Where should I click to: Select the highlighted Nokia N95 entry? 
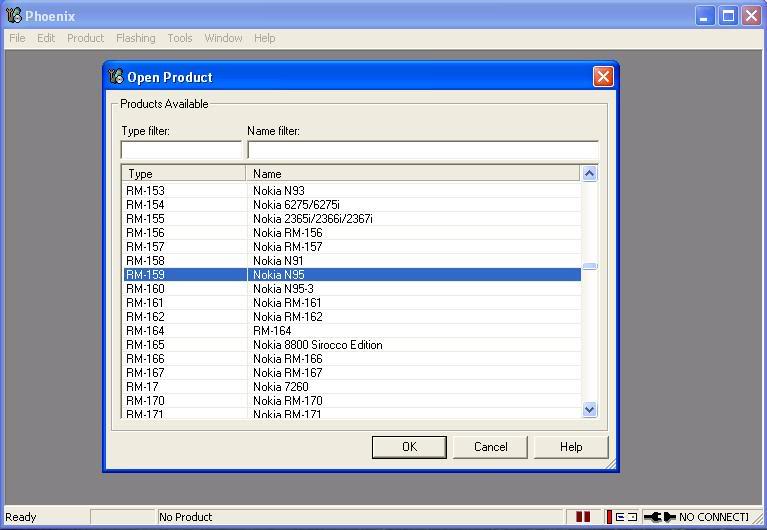pyautogui.click(x=278, y=275)
